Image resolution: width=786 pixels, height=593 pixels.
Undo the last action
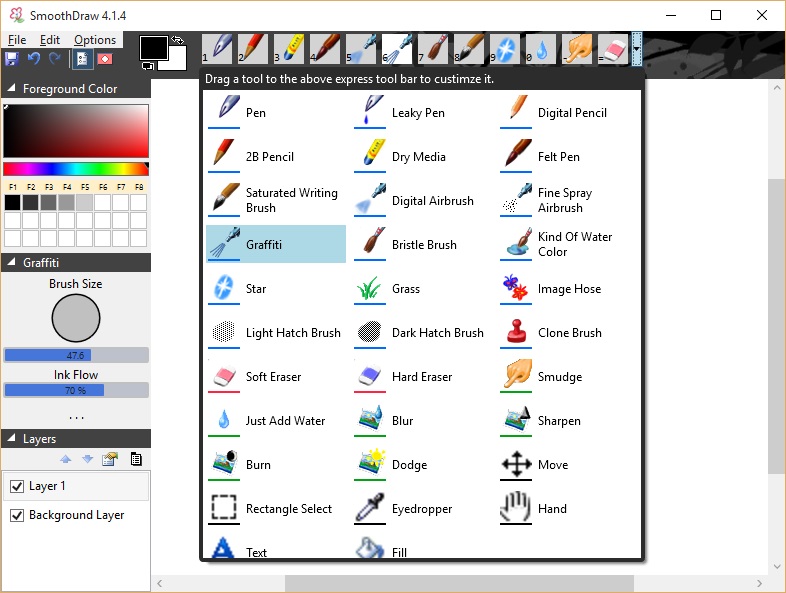pyautogui.click(x=34, y=59)
